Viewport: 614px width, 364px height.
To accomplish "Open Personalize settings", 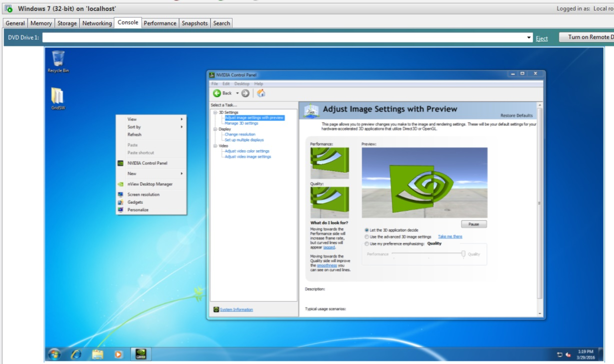I will point(137,210).
